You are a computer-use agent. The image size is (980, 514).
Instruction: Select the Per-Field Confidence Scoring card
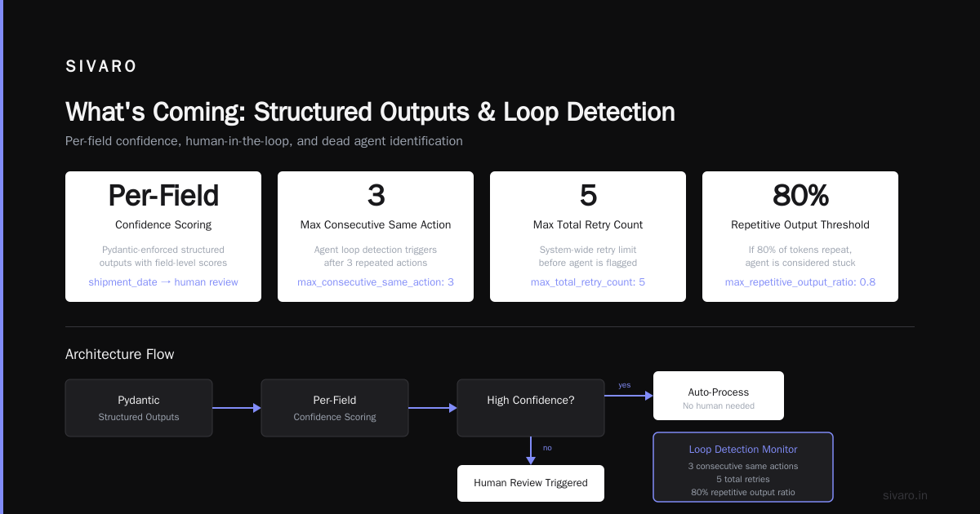(163, 237)
